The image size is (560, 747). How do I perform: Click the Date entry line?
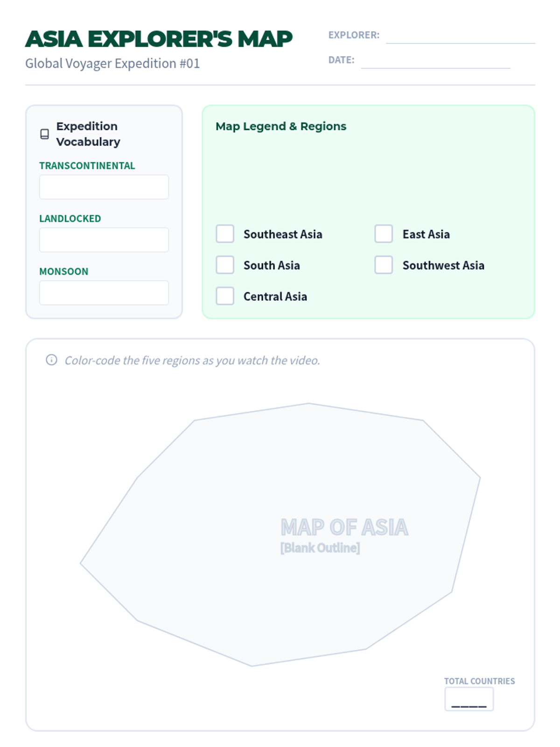click(x=435, y=62)
